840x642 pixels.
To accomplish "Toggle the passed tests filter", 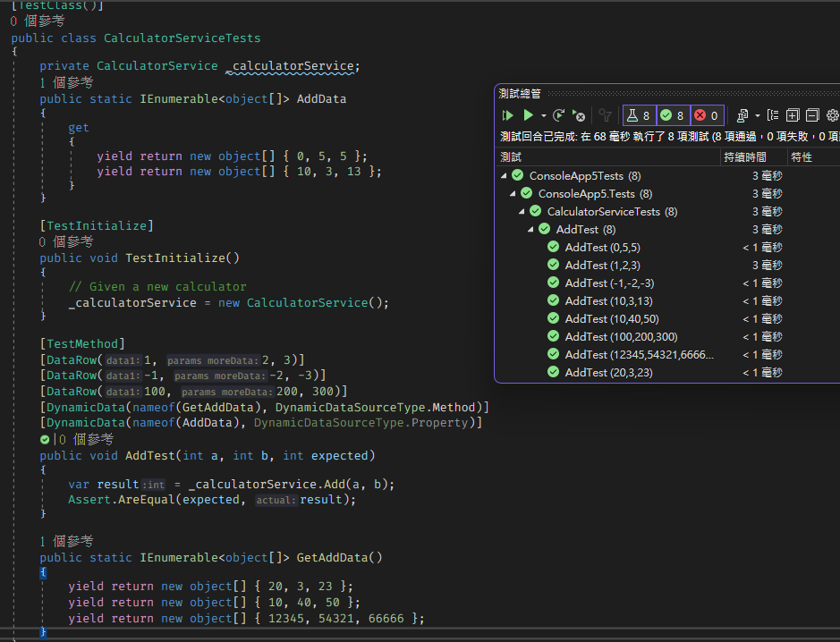I will (673, 115).
